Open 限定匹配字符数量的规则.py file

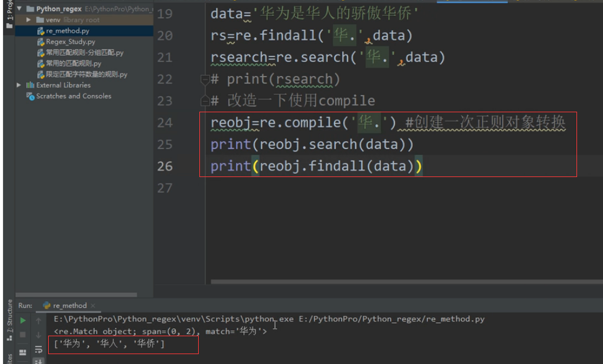(86, 74)
